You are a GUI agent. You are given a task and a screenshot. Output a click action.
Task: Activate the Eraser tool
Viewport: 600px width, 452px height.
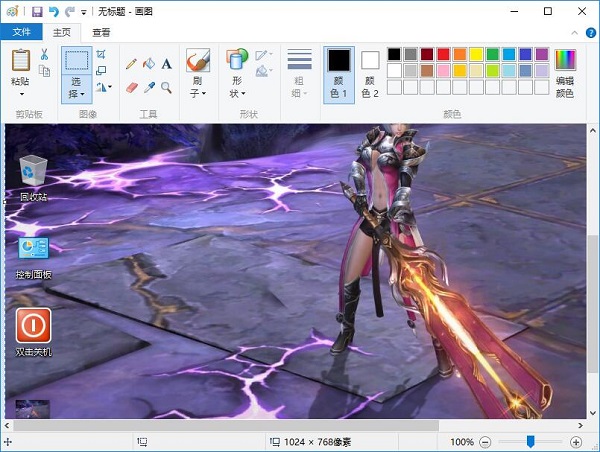pos(131,87)
